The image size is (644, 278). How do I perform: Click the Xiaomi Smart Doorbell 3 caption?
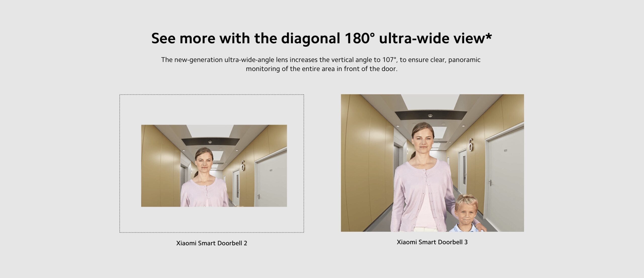tap(432, 242)
